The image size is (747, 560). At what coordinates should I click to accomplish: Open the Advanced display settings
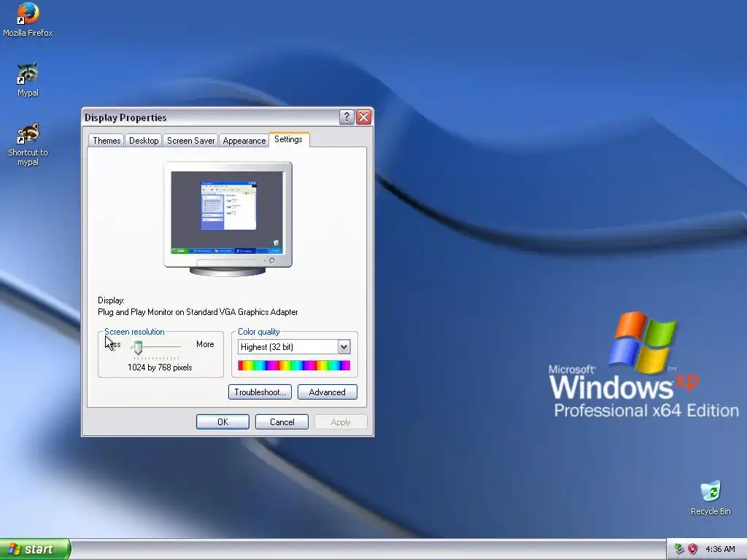pyautogui.click(x=328, y=392)
